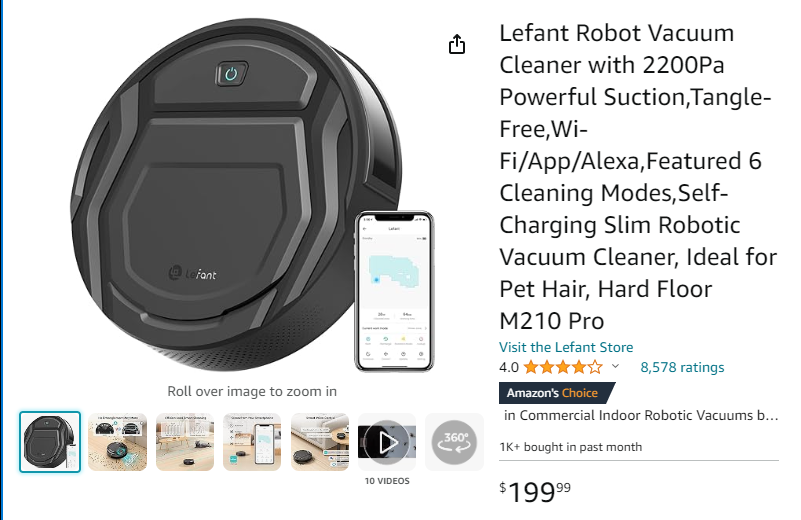Screen dimensions: 801x520
Task: Select second thumbnail showing vacuum on debris
Action: [x=117, y=442]
